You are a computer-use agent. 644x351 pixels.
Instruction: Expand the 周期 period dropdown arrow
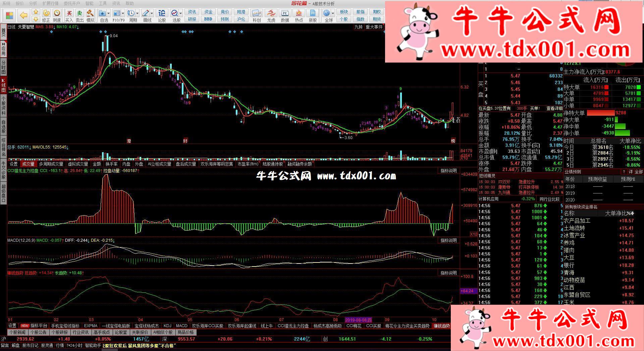[138, 13]
